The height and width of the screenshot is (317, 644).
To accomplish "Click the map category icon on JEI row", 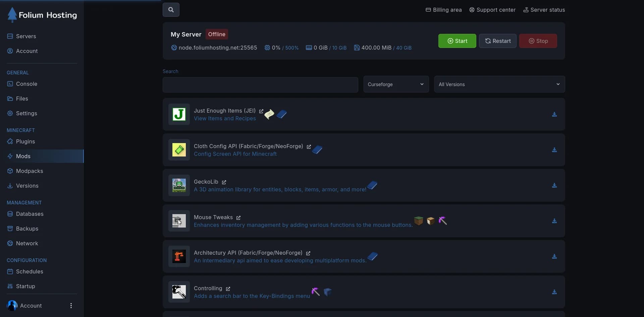I will pyautogui.click(x=269, y=114).
